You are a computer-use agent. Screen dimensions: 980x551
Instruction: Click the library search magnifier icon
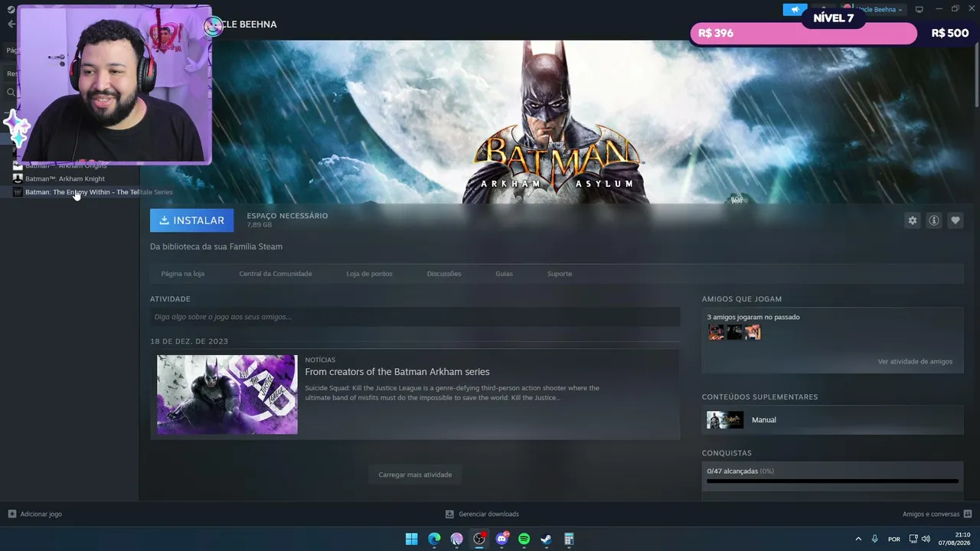pyautogui.click(x=11, y=93)
